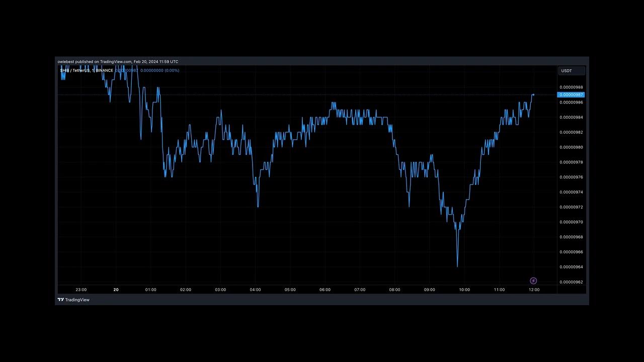The image size is (644, 362).
Task: Click the 0.00000974 price axis label
Action: pyautogui.click(x=571, y=192)
